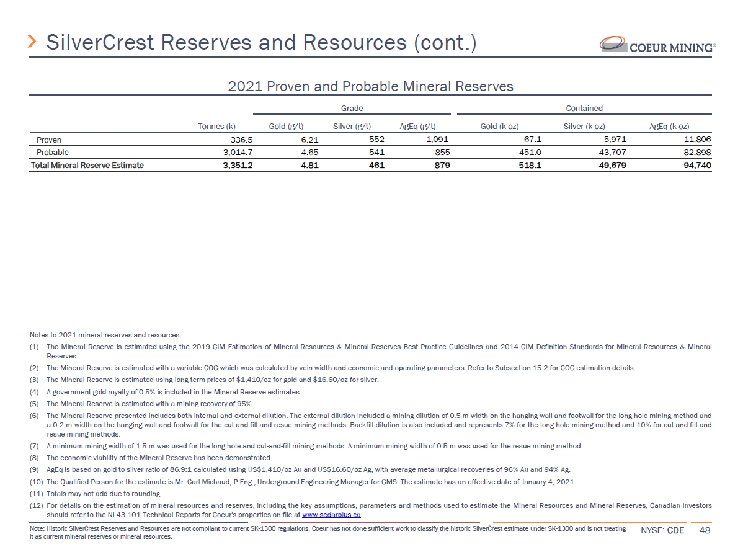Click the Notes to 2021 mineral reserves heading
The image size is (743, 560).
click(x=105, y=335)
